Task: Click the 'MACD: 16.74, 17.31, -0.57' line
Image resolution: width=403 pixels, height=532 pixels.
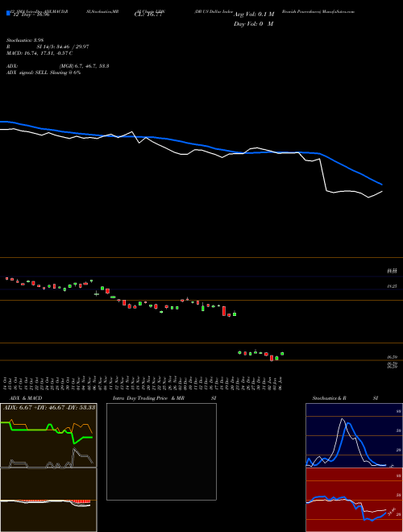Action: 39,53
